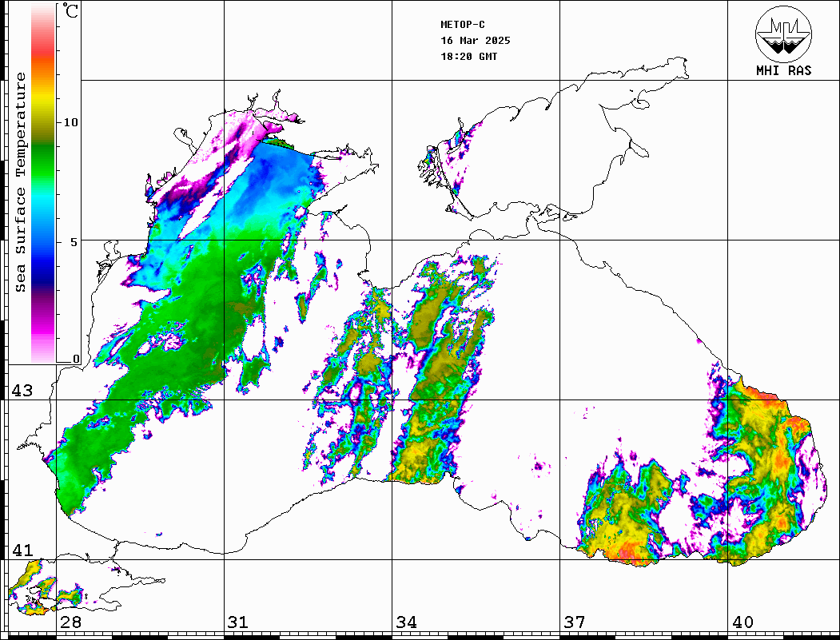This screenshot has width=840, height=640.
Task: Click longitude label '37'
Action: pos(575,622)
